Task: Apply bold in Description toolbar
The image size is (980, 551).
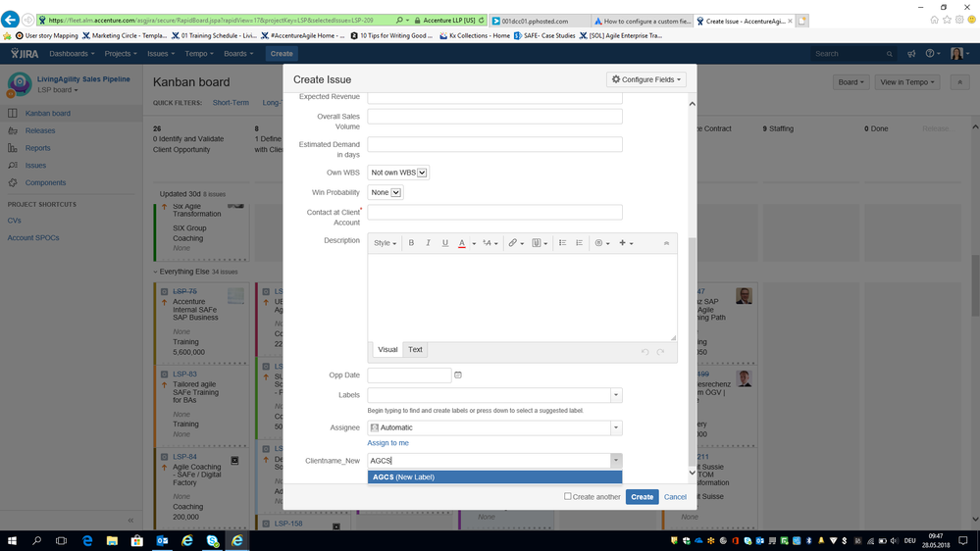Action: (411, 243)
